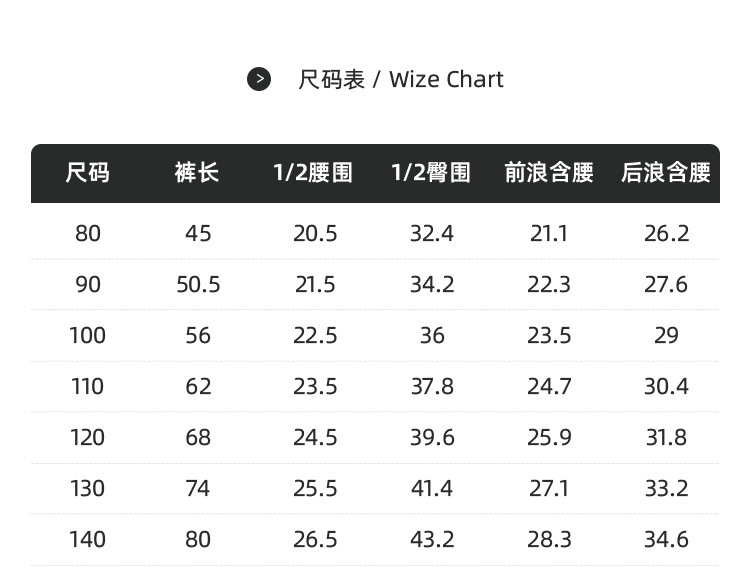This screenshot has height=586, width=750.
Task: Select the 29 back rise value
Action: 666,336
